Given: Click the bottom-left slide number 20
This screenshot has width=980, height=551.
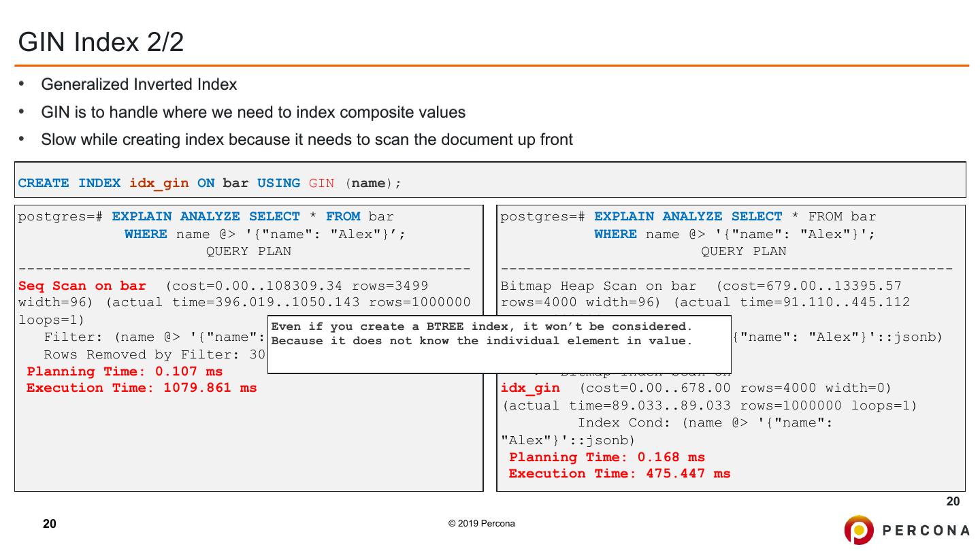Looking at the screenshot, I should click(50, 524).
